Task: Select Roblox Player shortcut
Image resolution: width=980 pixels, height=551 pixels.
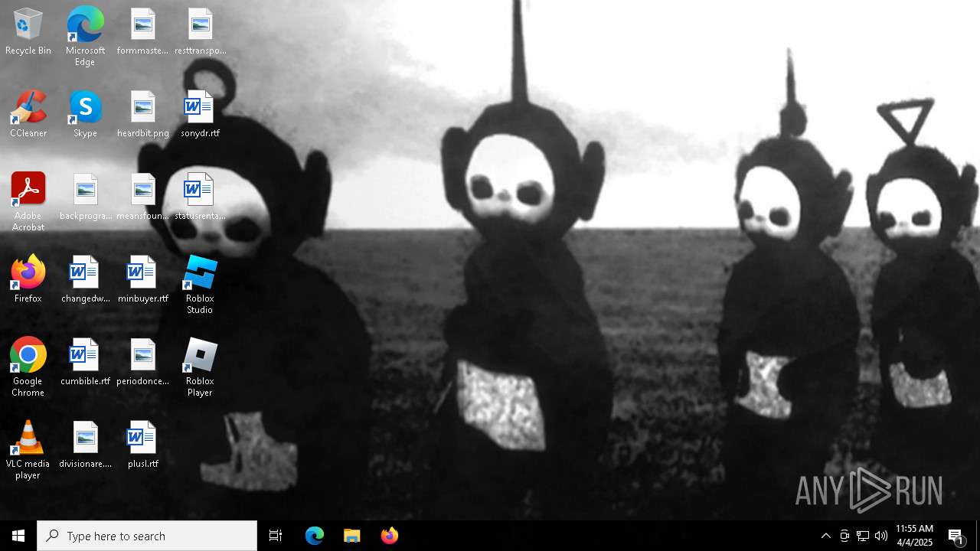Action: (x=200, y=367)
